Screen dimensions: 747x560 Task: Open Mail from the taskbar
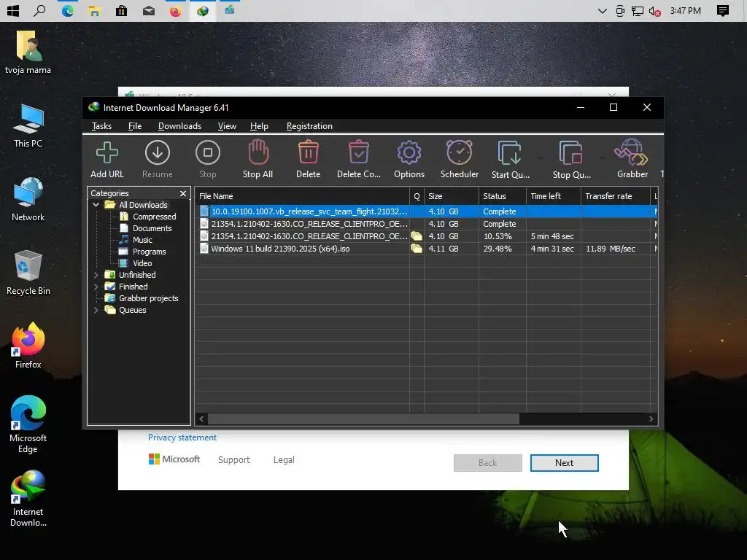(x=149, y=10)
